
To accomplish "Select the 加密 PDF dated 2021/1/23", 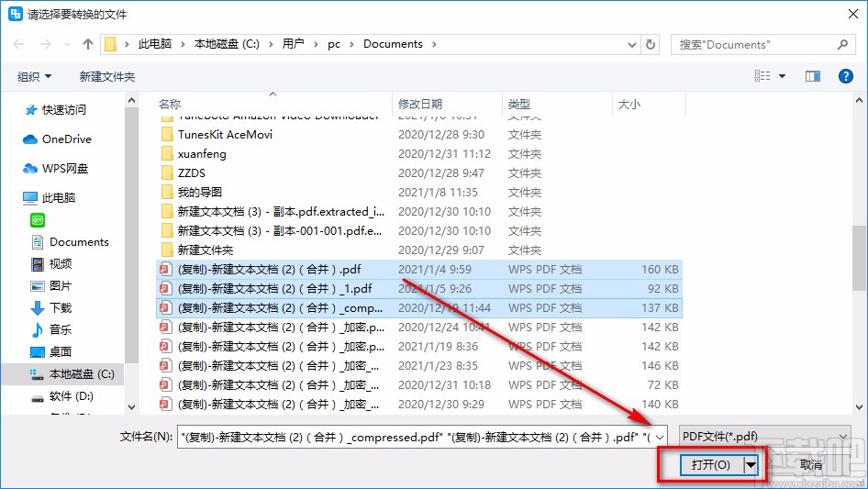I will (419, 365).
